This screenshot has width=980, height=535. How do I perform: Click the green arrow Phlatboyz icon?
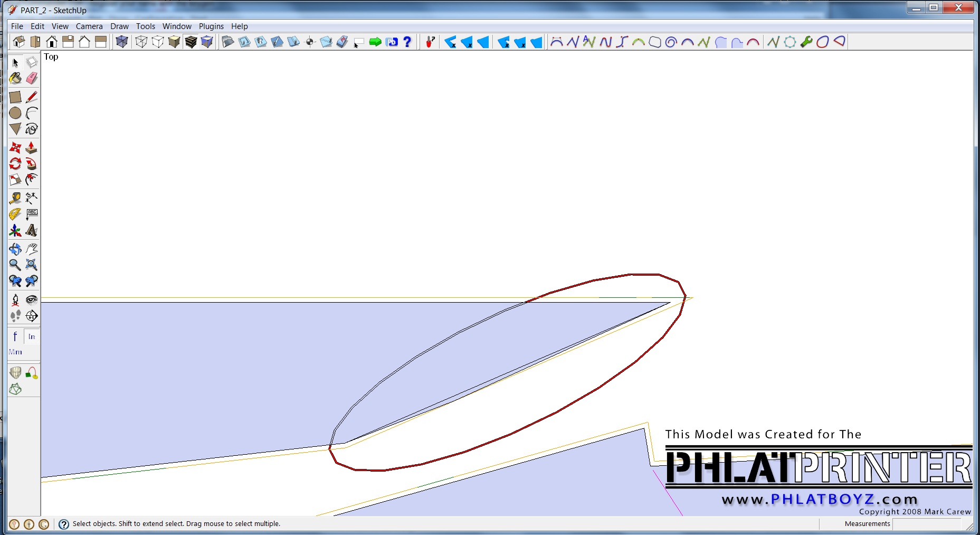375,42
